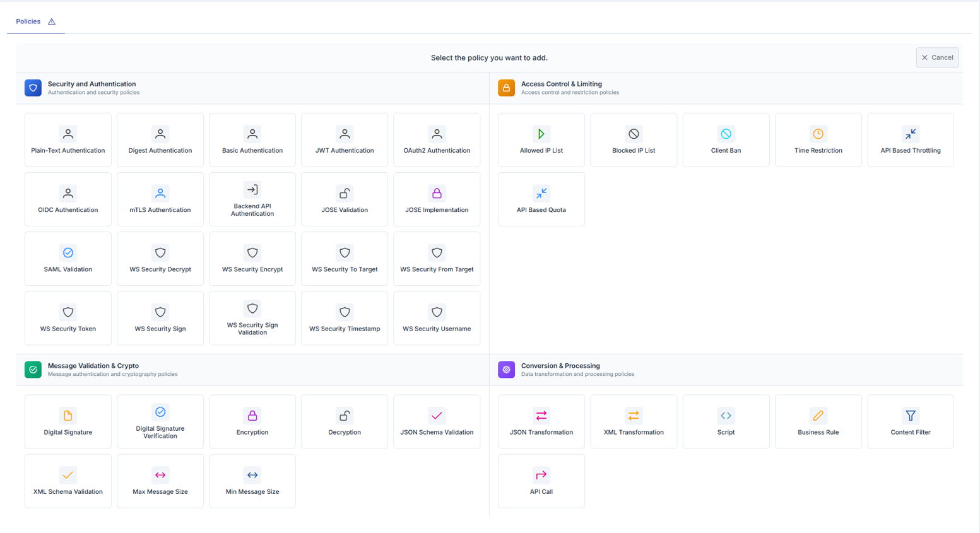Add the Content Filter funnel policy

[910, 421]
